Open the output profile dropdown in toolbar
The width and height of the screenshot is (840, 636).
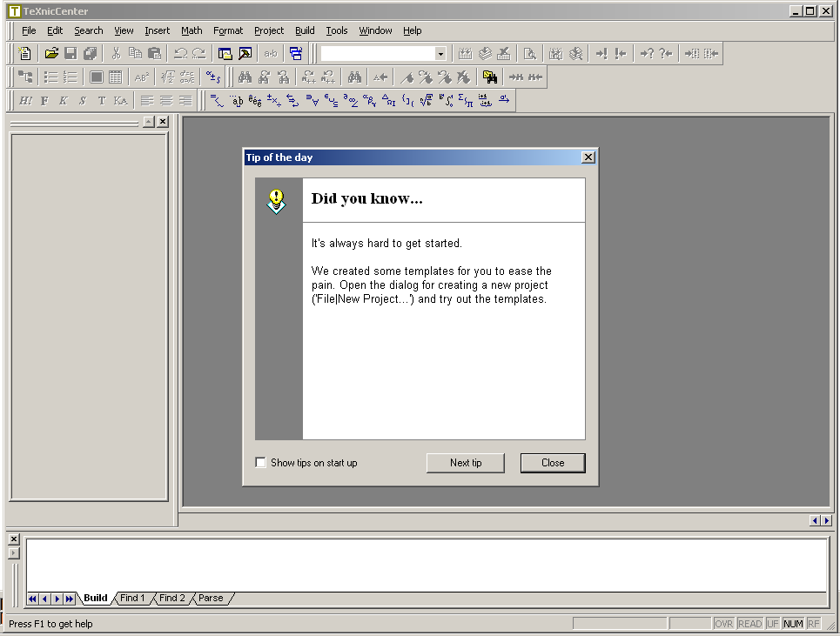[x=440, y=54]
